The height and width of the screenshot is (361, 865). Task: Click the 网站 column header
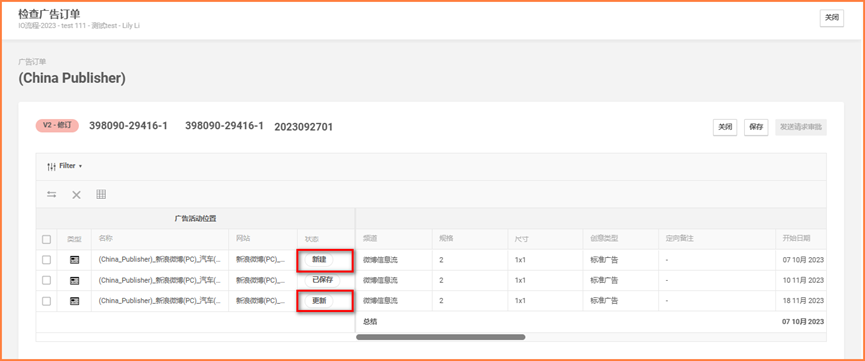point(243,239)
